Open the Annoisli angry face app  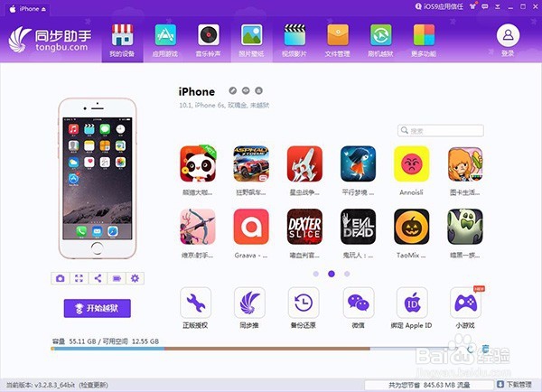(411, 163)
